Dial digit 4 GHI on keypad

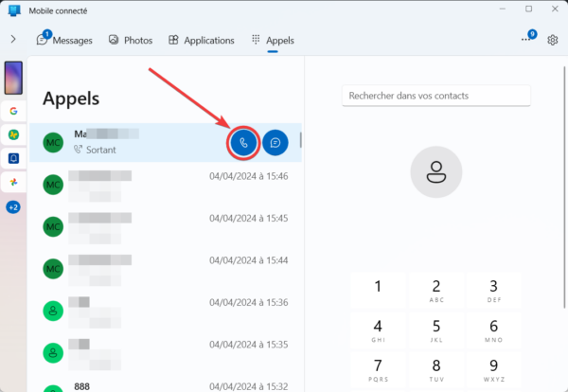378,330
